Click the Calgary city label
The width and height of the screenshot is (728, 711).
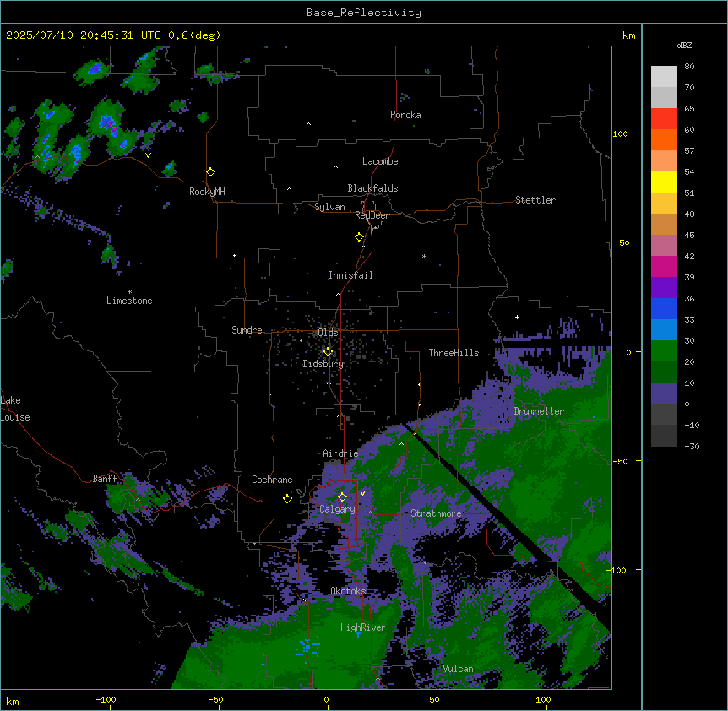337,509
